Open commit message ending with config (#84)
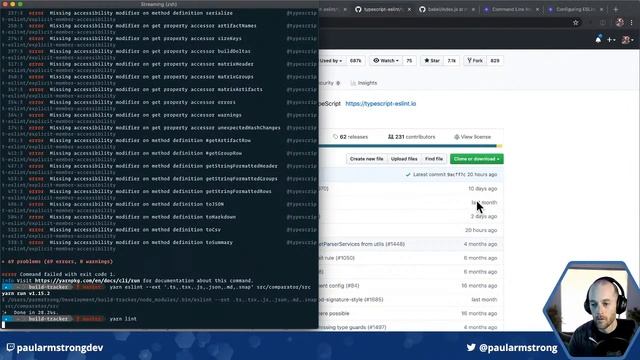640x360 pixels. (339, 286)
